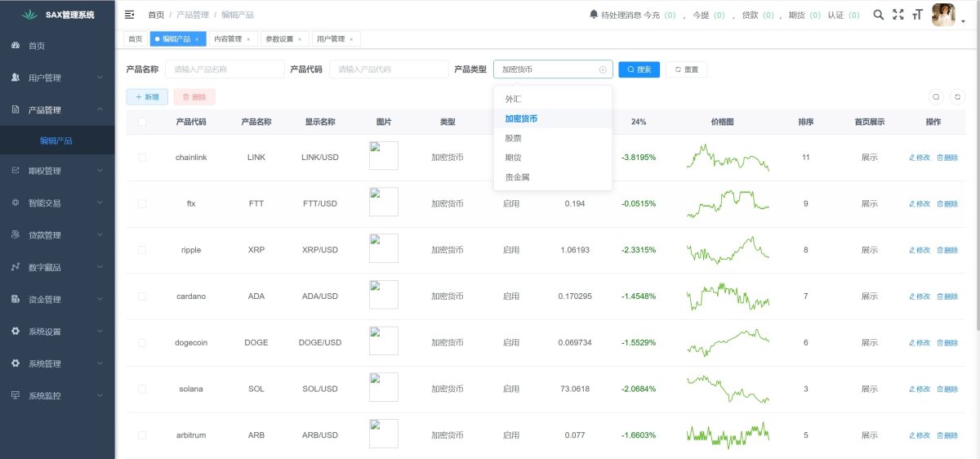
Task: Delete the ripple row via 删除
Action: click(x=947, y=250)
